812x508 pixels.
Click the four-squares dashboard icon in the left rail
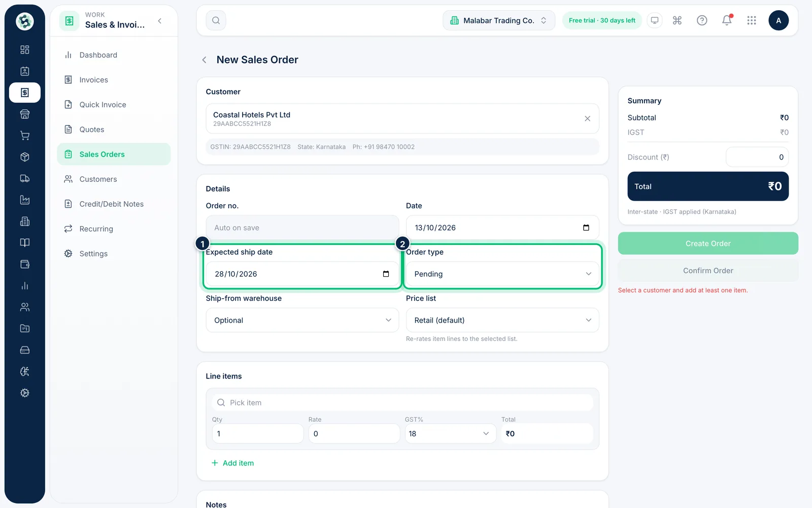[x=25, y=50]
